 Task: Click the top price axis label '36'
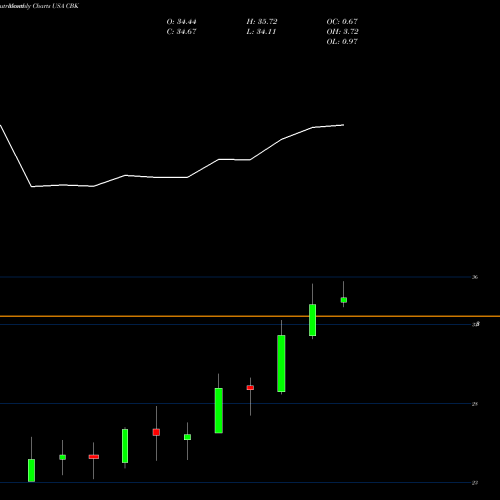pyautogui.click(x=475, y=277)
